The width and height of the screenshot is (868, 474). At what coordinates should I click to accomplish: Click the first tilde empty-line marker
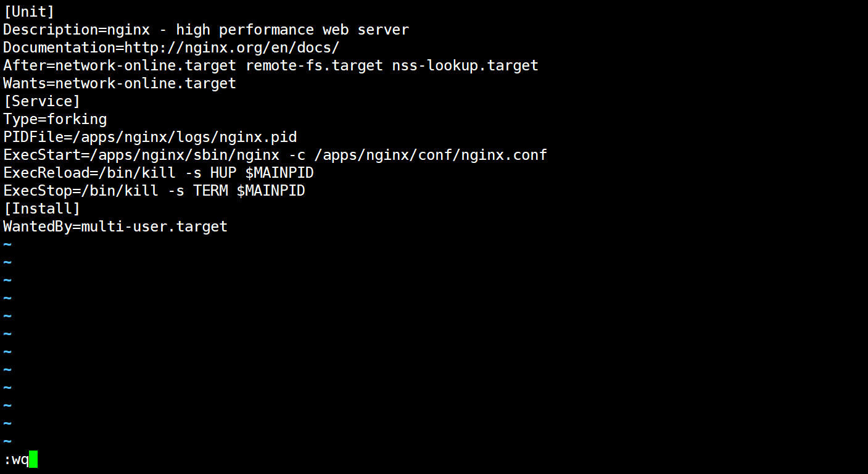tap(7, 244)
